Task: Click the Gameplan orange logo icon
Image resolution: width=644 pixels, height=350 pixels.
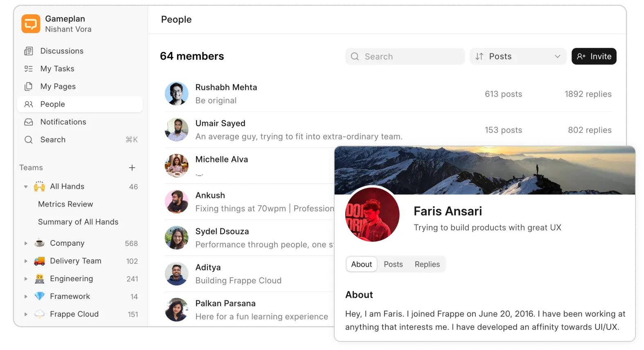Action: click(x=31, y=24)
